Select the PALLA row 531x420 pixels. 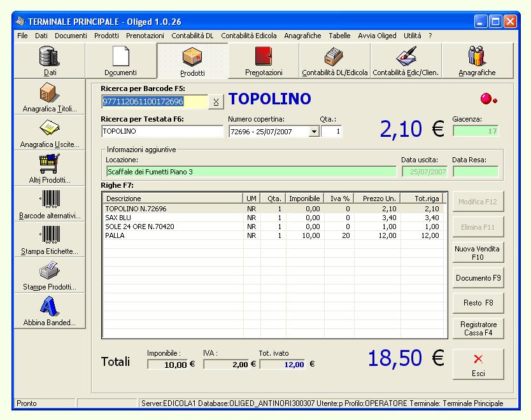[273, 235]
